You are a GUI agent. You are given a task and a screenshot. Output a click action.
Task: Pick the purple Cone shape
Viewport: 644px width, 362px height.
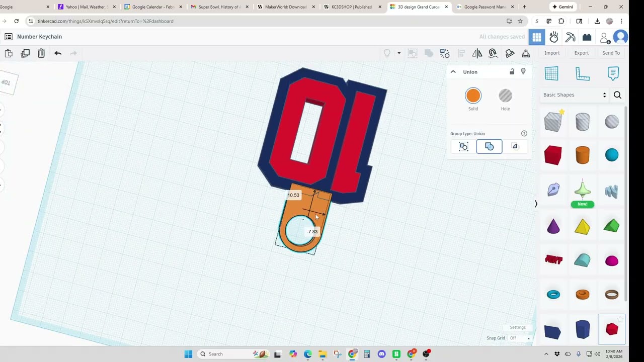(553, 226)
